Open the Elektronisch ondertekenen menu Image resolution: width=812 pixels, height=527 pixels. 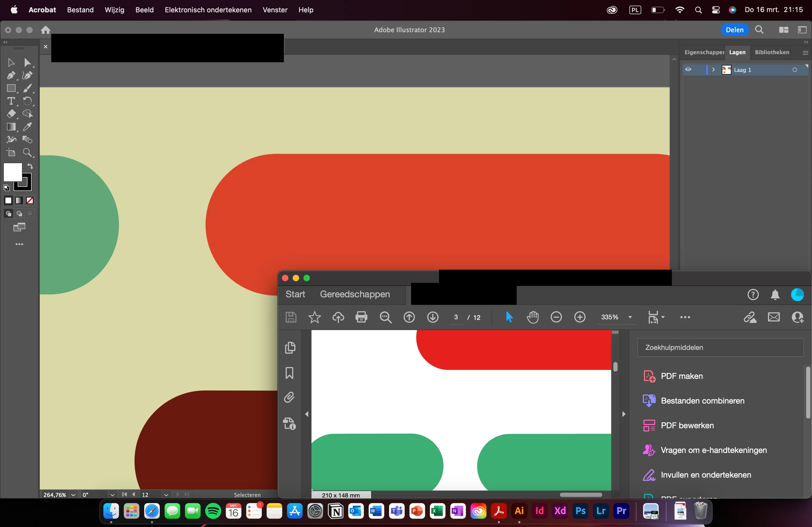(208, 10)
